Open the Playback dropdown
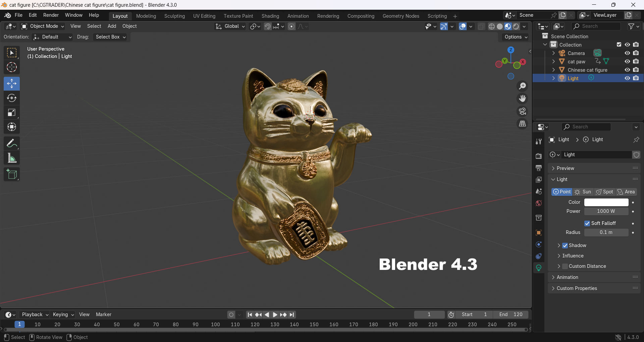This screenshot has height=342, width=644. tap(35, 315)
